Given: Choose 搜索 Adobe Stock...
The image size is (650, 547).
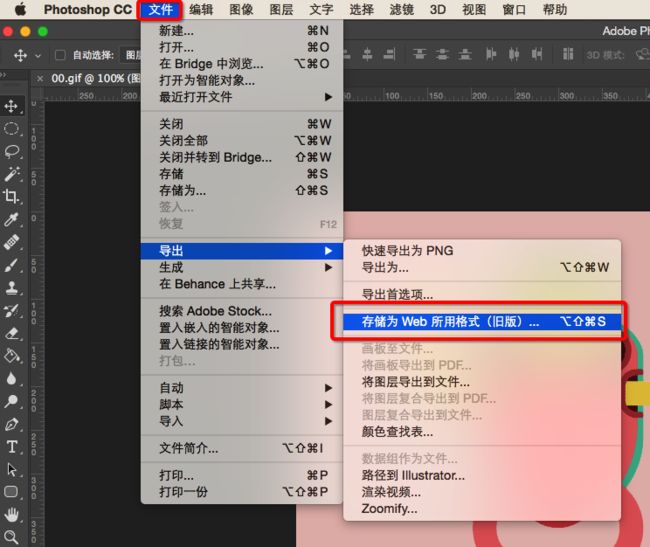Looking at the screenshot, I should (x=243, y=311).
